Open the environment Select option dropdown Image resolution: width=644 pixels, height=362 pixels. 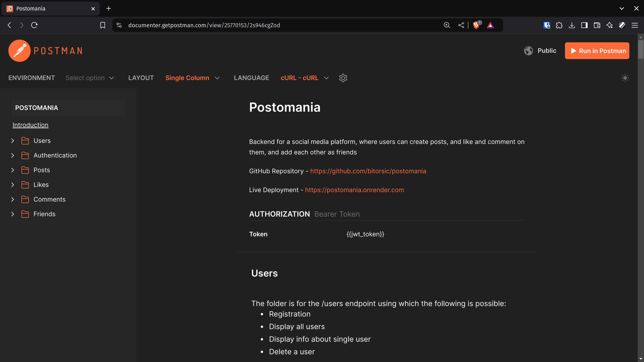coord(90,78)
